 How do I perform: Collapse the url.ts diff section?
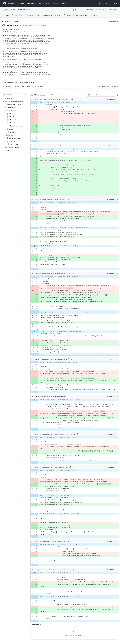(33, 146)
